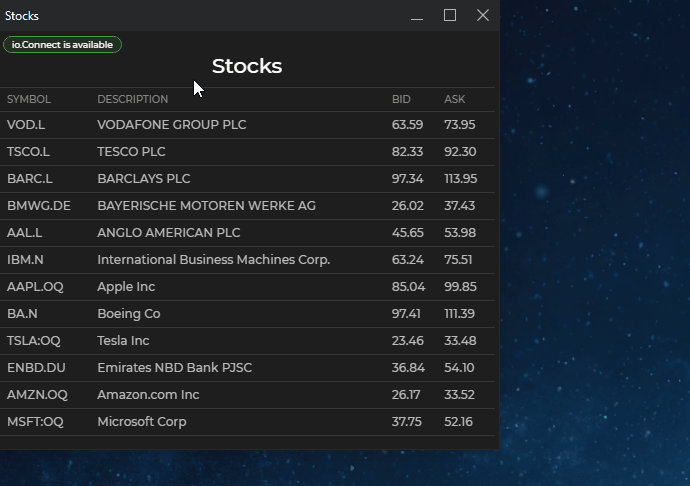Click Anglo American bid value 45.65

(408, 232)
